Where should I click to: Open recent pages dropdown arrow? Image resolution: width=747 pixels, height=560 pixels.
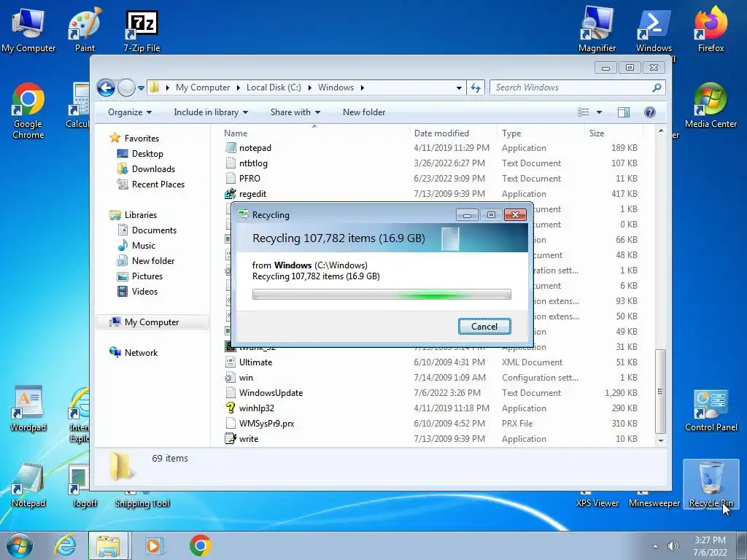coord(141,88)
